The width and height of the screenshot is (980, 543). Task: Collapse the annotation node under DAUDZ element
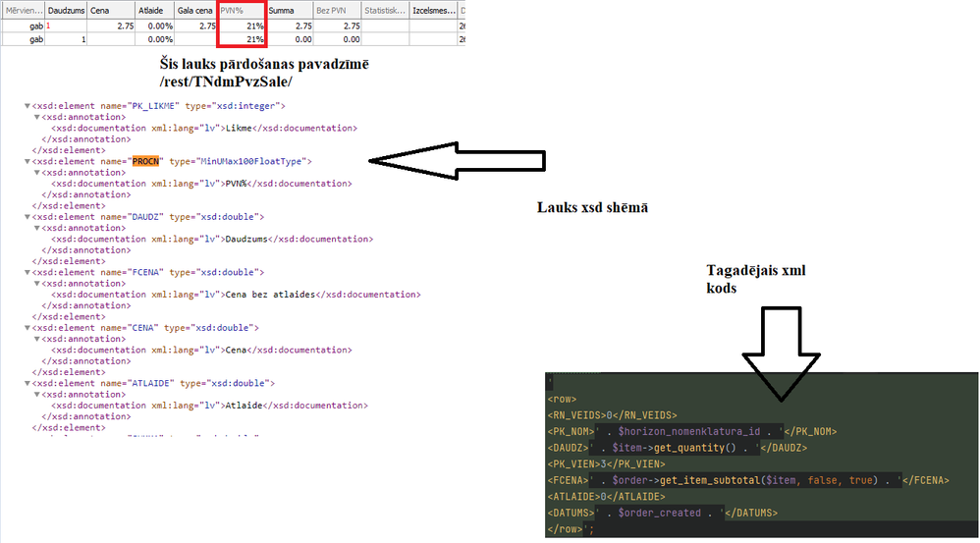tap(37, 228)
